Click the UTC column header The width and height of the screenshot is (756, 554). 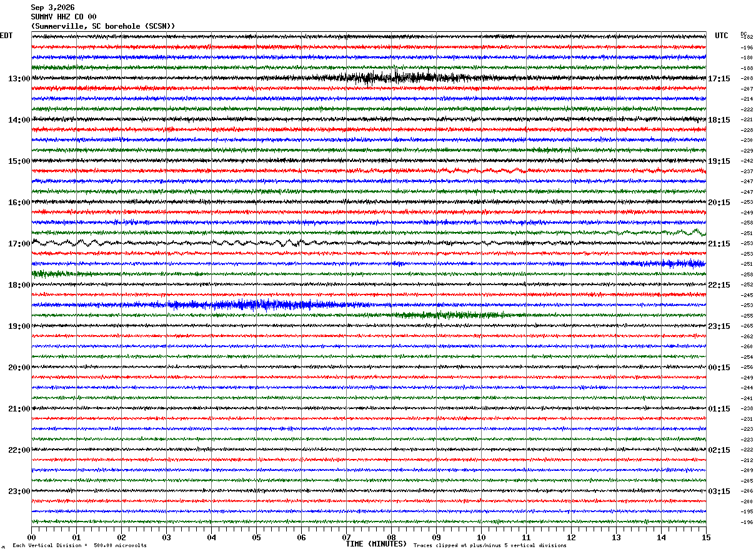click(722, 36)
